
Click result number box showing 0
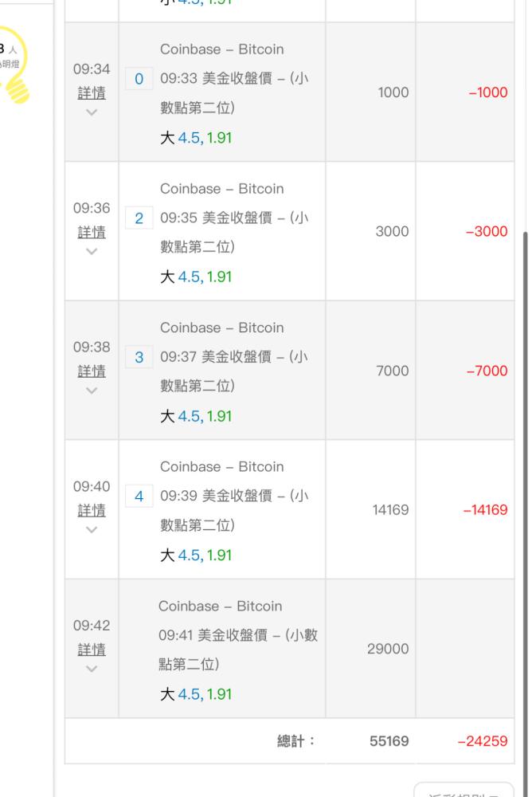pyautogui.click(x=139, y=79)
